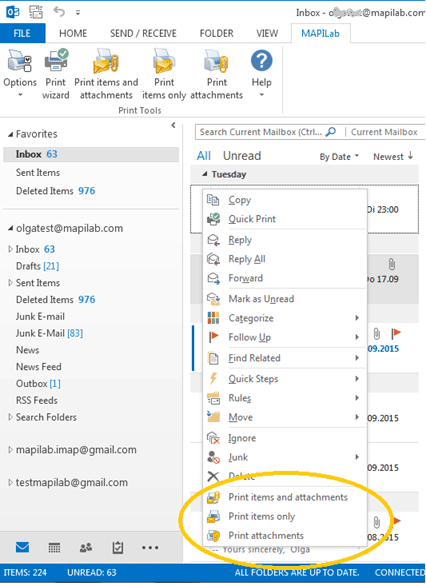Switch to the Tasks view icon
The width and height of the screenshot is (426, 586).
[118, 548]
